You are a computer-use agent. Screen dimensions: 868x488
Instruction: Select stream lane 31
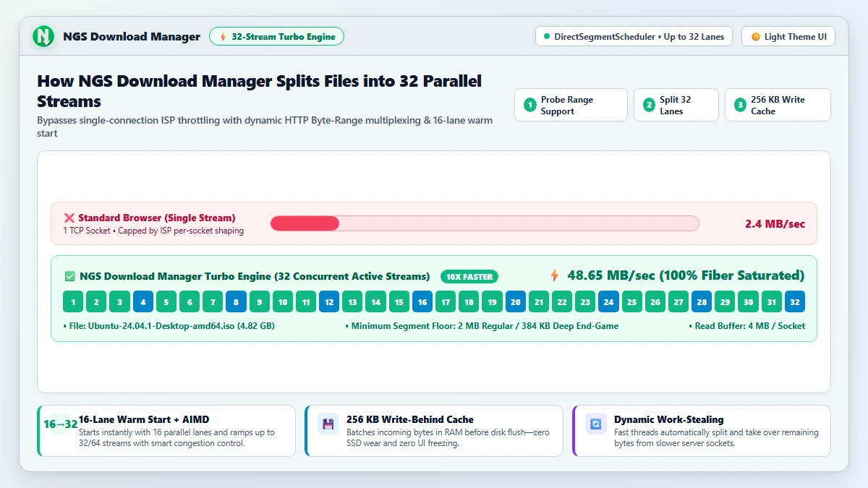click(772, 301)
